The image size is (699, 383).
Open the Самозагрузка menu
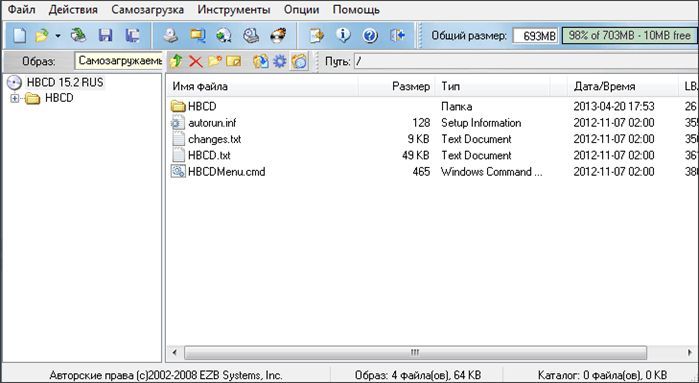(148, 9)
